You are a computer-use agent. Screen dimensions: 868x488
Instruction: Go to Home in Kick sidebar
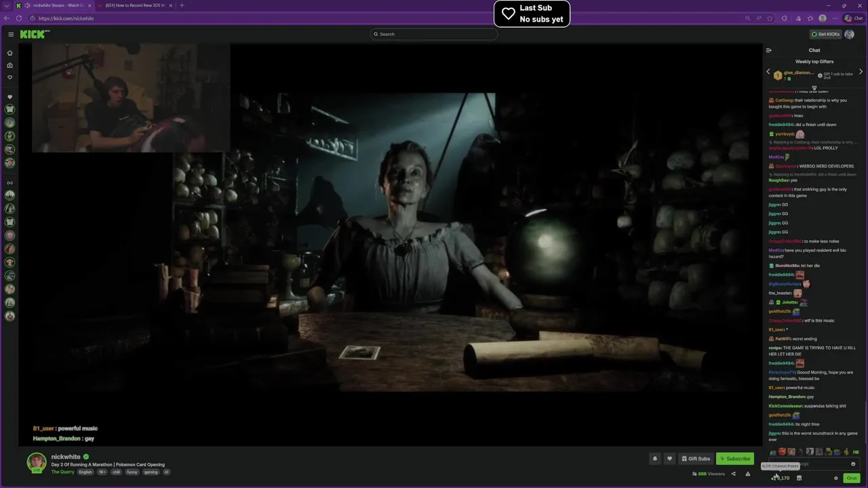tap(9, 53)
